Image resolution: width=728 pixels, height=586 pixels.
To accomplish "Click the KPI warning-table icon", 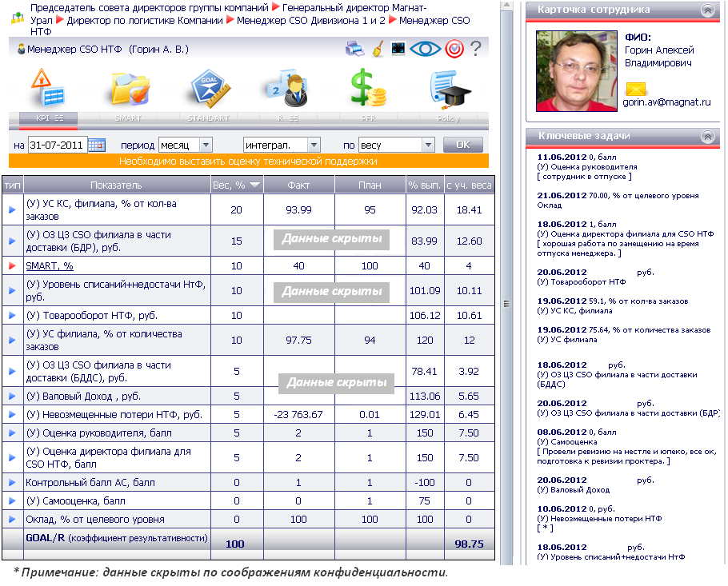I will click(48, 88).
